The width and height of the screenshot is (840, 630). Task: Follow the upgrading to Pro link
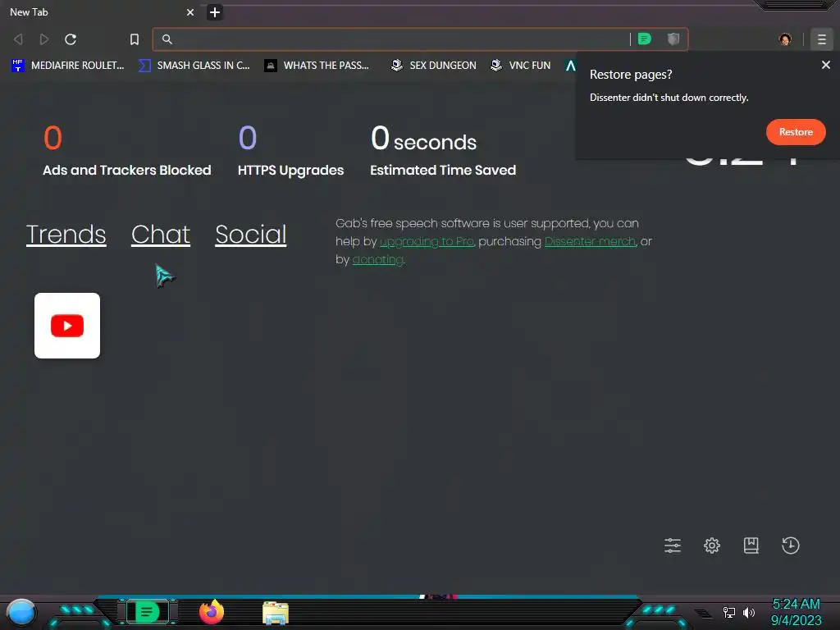(x=427, y=242)
